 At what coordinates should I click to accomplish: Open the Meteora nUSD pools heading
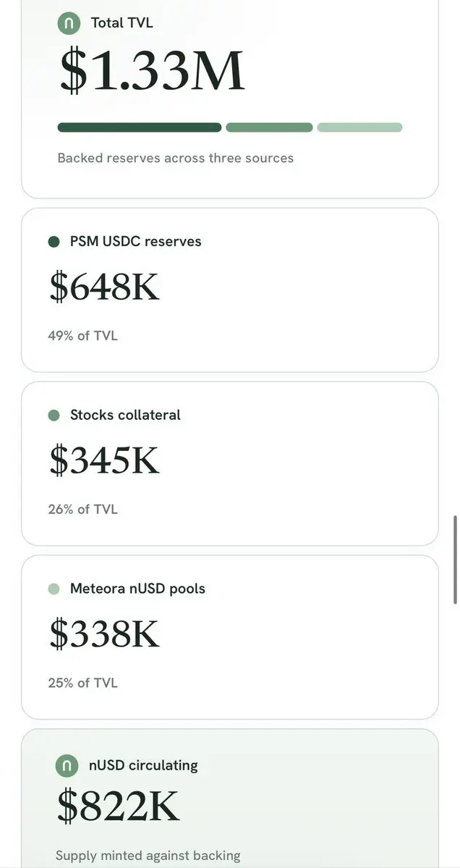(x=137, y=589)
